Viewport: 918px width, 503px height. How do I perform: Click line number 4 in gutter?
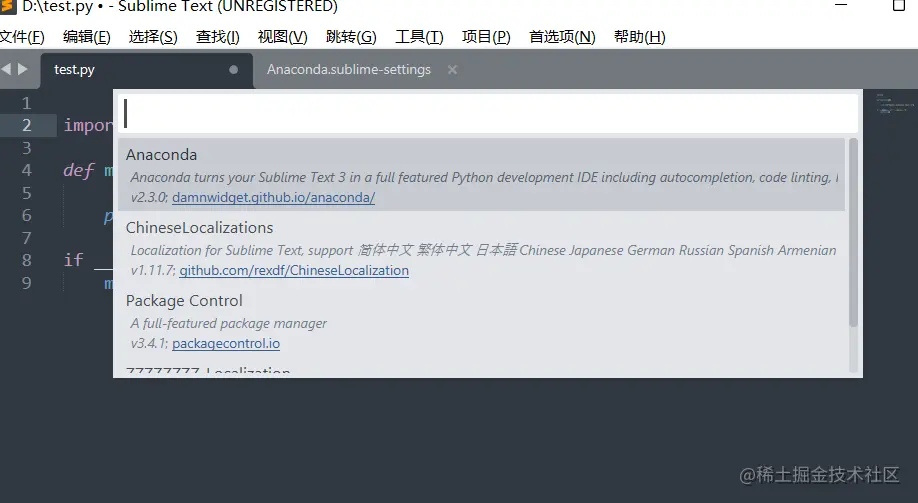point(26,170)
